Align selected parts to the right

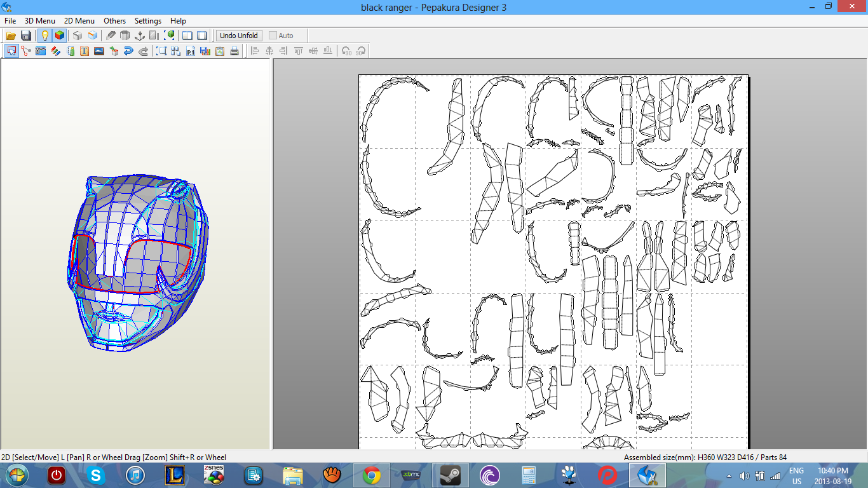click(x=284, y=51)
